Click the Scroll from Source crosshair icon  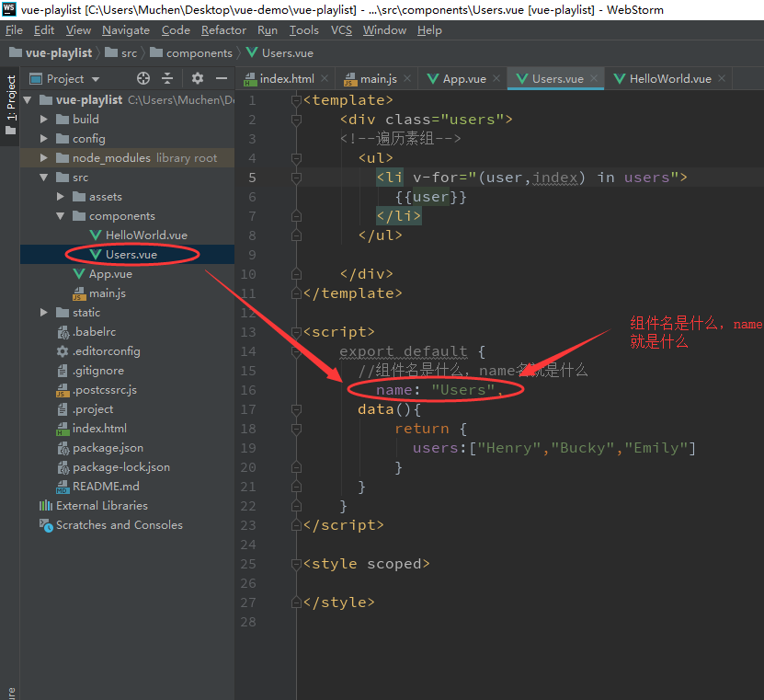click(x=143, y=78)
